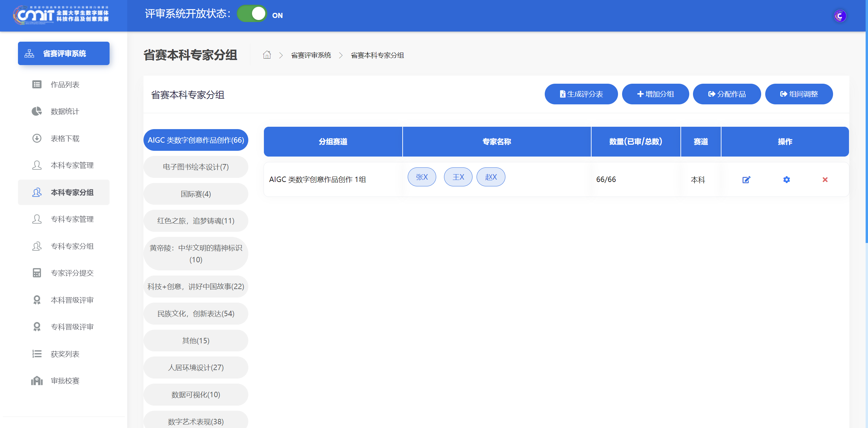Toggle the 评审系统开放状态 switch off
This screenshot has height=428, width=868.
click(x=252, y=14)
